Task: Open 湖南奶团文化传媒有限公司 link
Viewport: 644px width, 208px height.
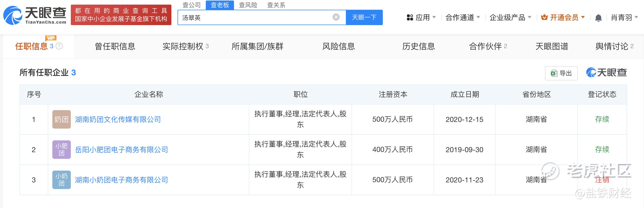Action: (x=118, y=119)
